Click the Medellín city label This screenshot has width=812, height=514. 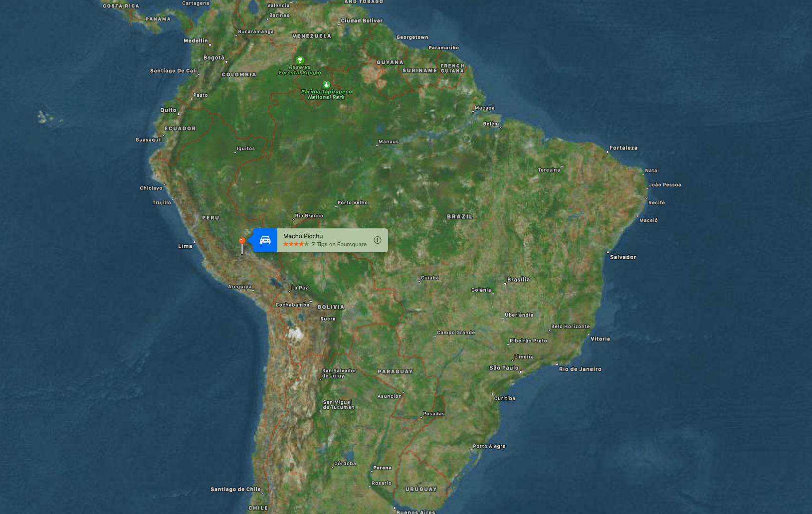196,41
